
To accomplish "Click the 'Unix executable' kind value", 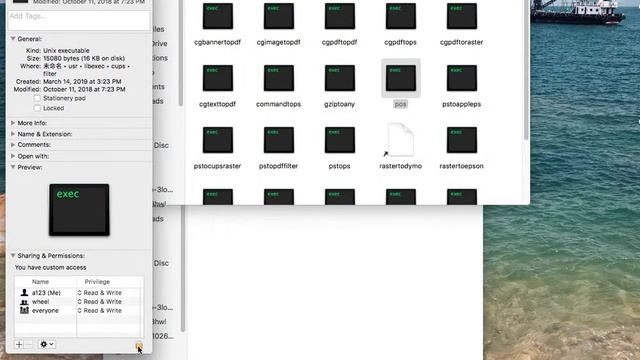I will (66, 51).
